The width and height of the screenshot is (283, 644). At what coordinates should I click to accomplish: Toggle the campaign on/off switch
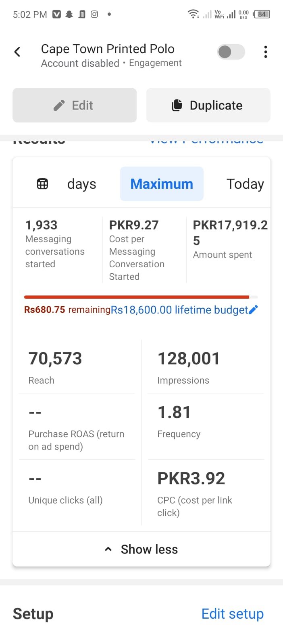coord(231,52)
